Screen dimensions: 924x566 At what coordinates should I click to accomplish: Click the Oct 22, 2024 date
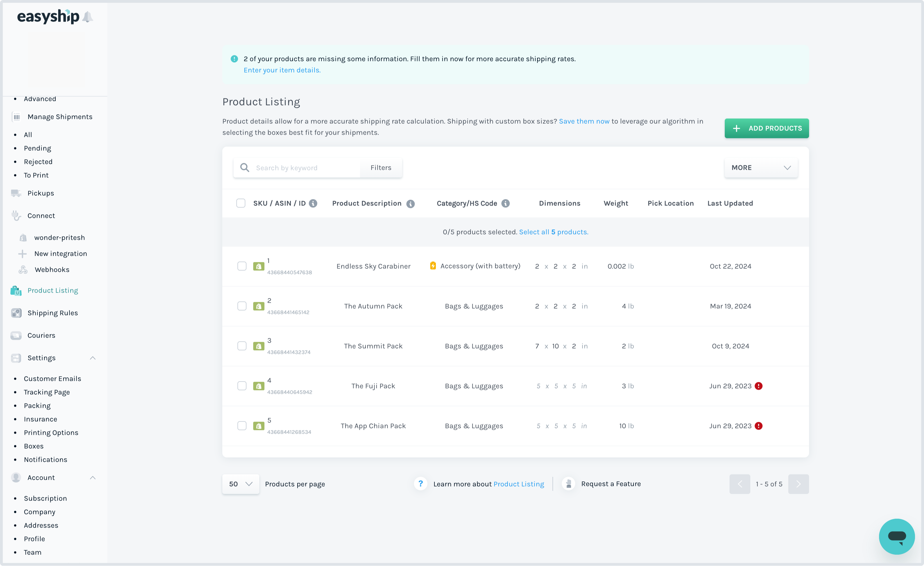pyautogui.click(x=730, y=266)
